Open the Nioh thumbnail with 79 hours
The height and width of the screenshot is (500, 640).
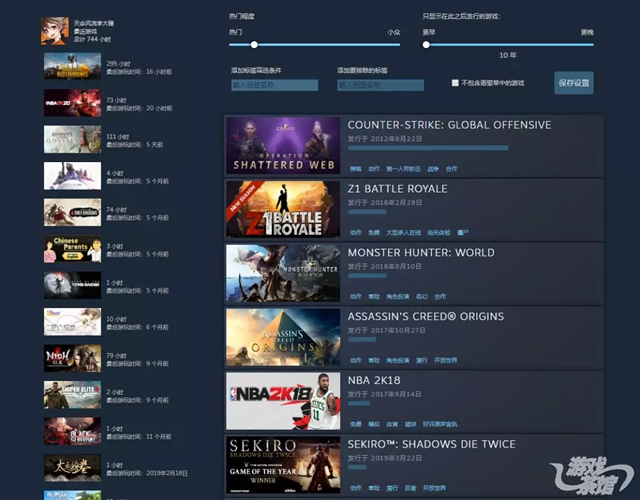coord(72,358)
